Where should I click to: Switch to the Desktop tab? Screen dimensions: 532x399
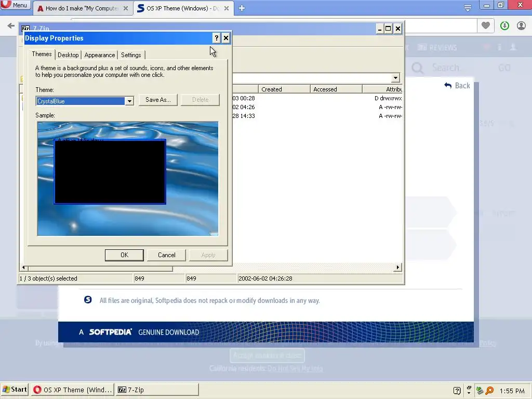point(68,55)
